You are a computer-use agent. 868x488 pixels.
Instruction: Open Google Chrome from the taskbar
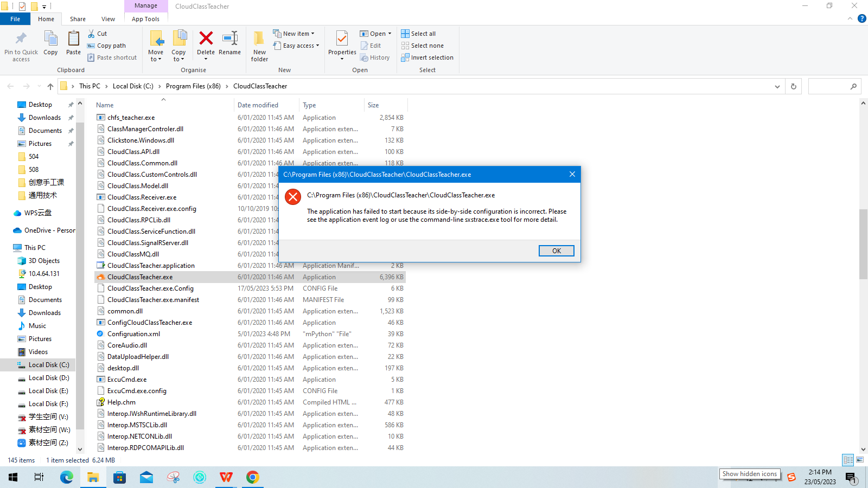point(252,477)
